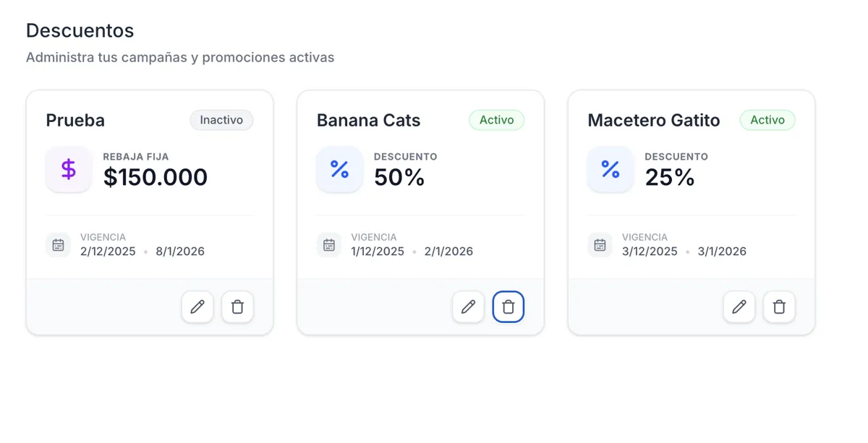Select the Banana Cats card title
This screenshot has height=443, width=868.
point(368,121)
